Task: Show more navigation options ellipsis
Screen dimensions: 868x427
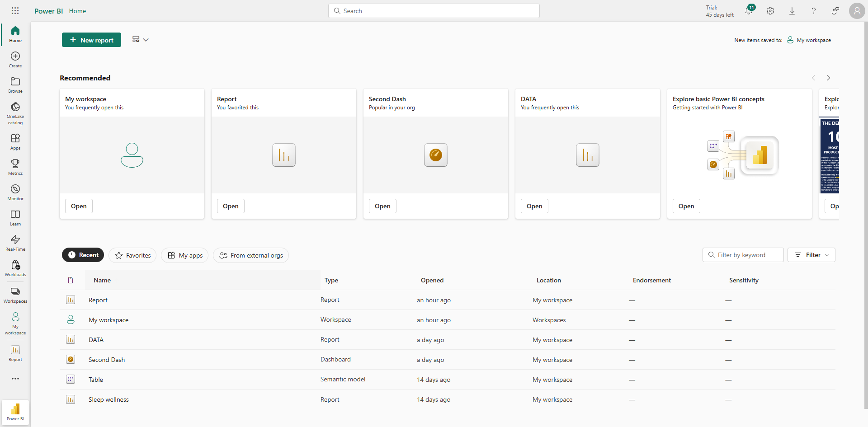Action: tap(15, 379)
